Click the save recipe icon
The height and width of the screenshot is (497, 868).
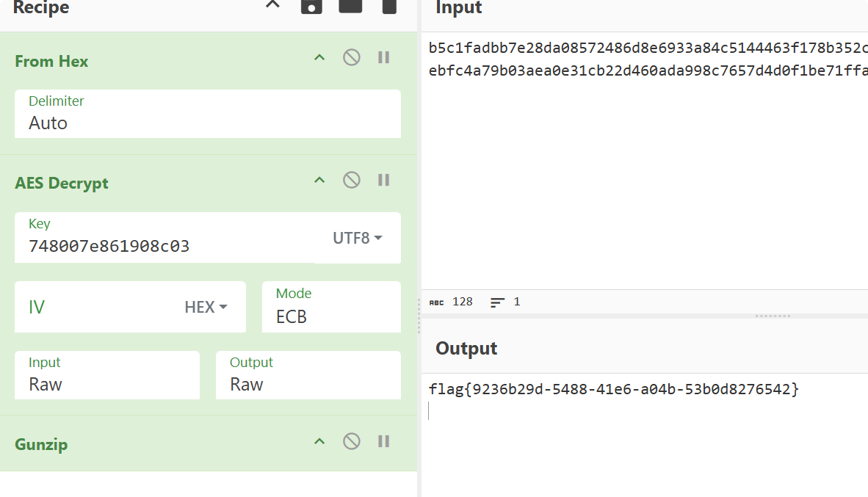(x=311, y=6)
